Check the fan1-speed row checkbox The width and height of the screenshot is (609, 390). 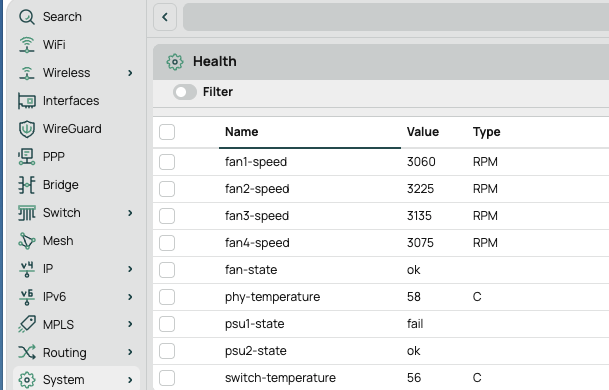coord(167,162)
